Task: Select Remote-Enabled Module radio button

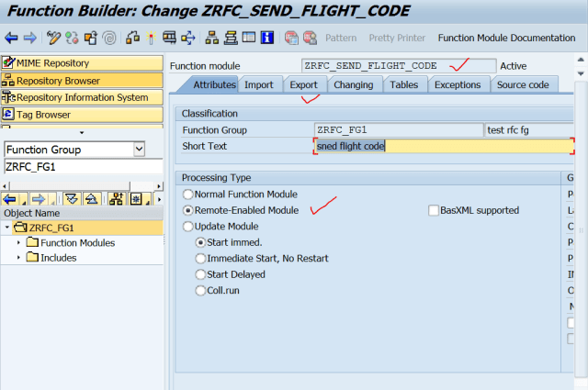Action: tap(187, 210)
